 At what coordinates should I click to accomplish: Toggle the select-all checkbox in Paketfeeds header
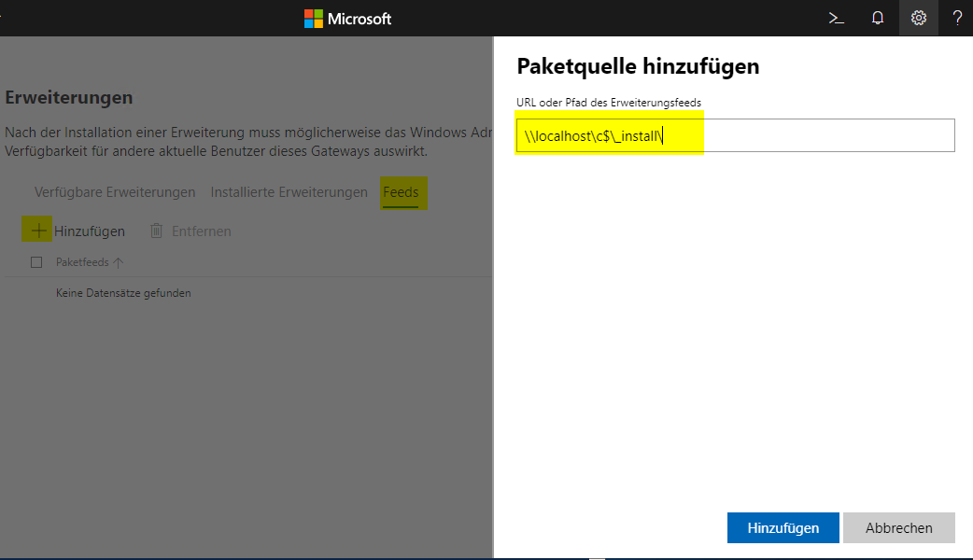36,262
